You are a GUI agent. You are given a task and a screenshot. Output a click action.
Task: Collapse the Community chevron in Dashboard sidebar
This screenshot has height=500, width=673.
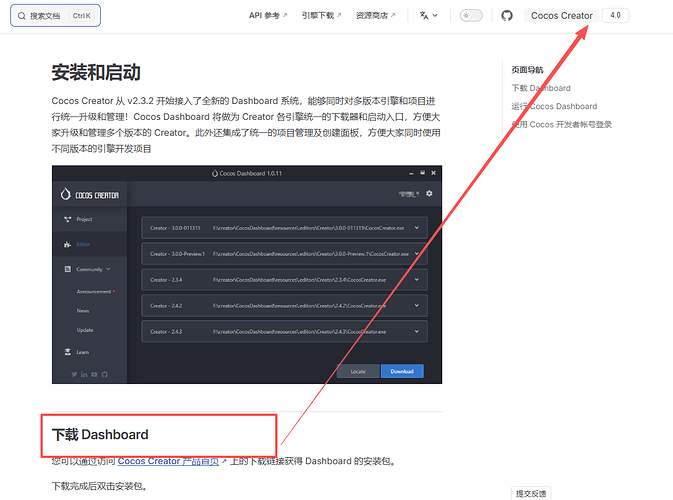(x=108, y=269)
